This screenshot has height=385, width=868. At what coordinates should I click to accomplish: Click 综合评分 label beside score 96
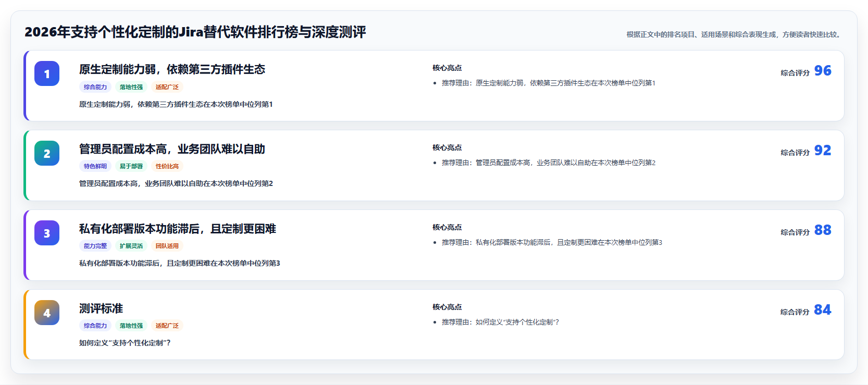[x=795, y=73]
